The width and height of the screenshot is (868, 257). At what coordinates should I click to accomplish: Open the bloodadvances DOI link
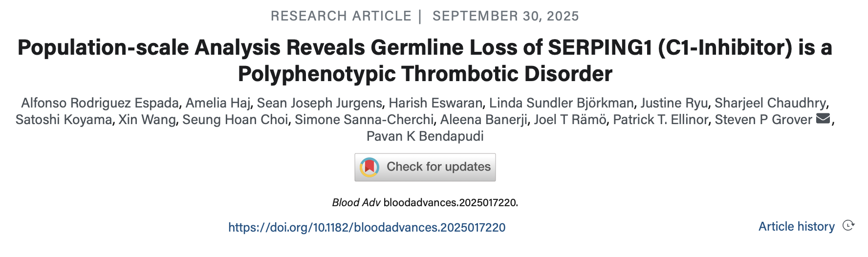coord(367,227)
